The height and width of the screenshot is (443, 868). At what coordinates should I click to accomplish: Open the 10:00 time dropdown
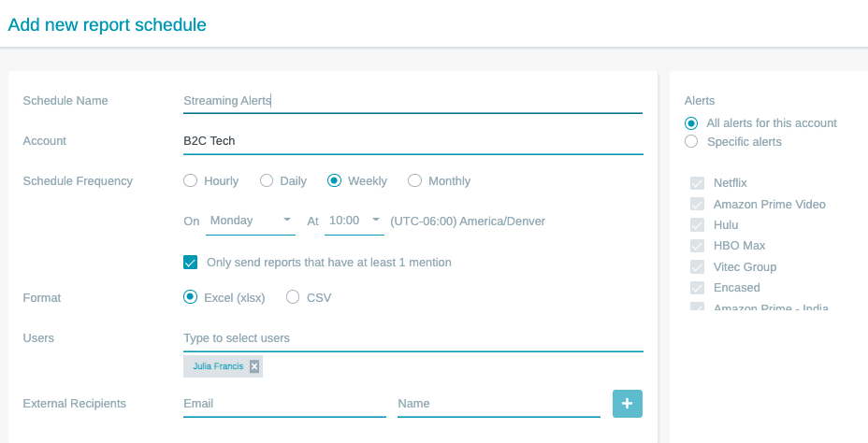pyautogui.click(x=354, y=221)
